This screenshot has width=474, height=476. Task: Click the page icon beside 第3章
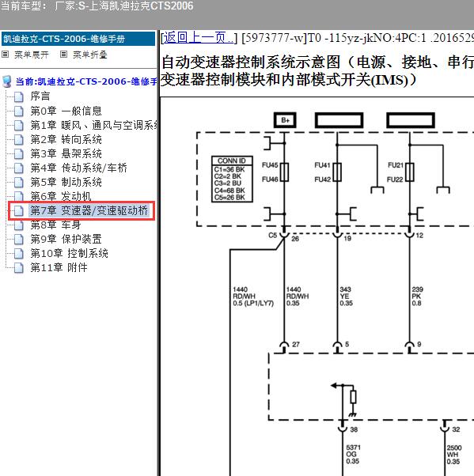(x=19, y=154)
